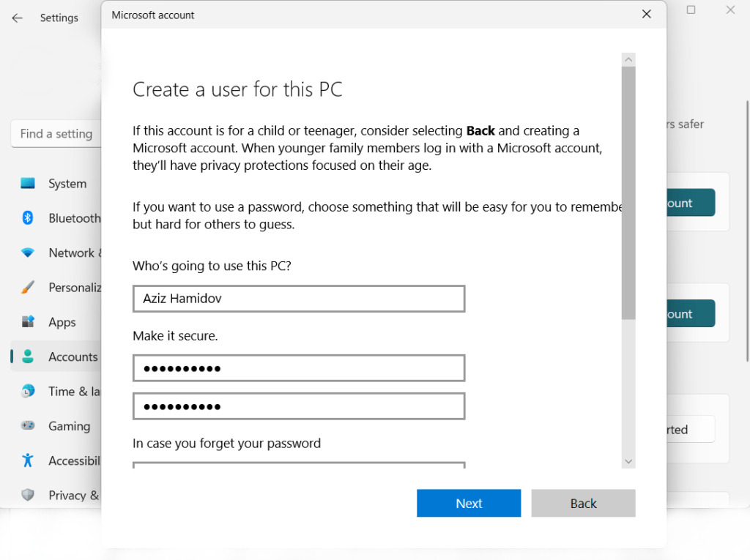Screen dimensions: 750x560
Task: Click the confirm password field
Action: (299, 406)
